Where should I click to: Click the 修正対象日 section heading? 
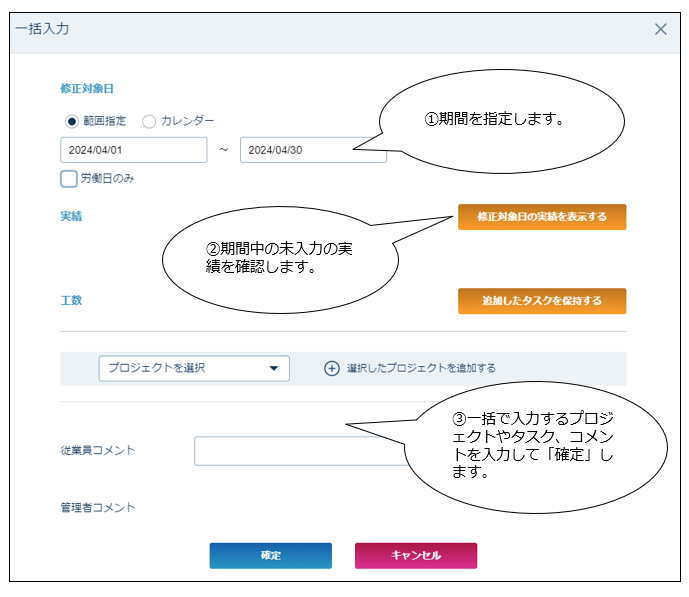tap(87, 88)
